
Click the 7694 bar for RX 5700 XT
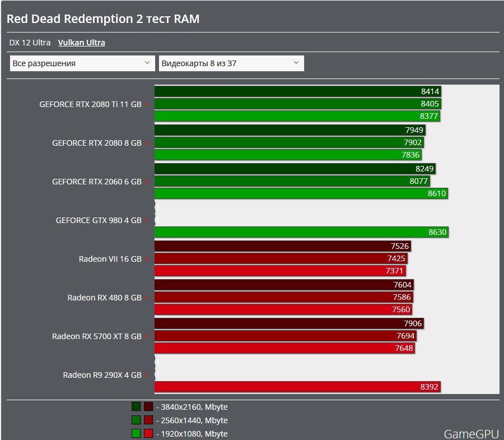pos(286,336)
